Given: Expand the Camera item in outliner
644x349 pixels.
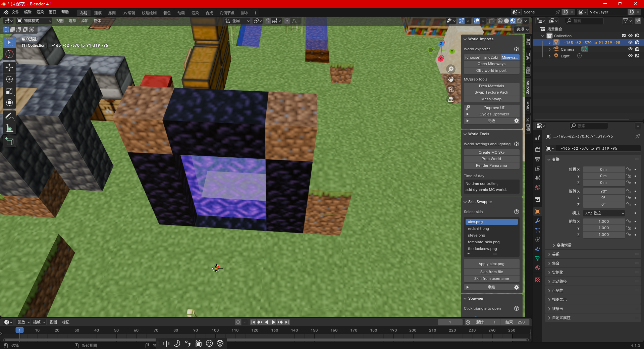Looking at the screenshot, I should click(x=549, y=49).
